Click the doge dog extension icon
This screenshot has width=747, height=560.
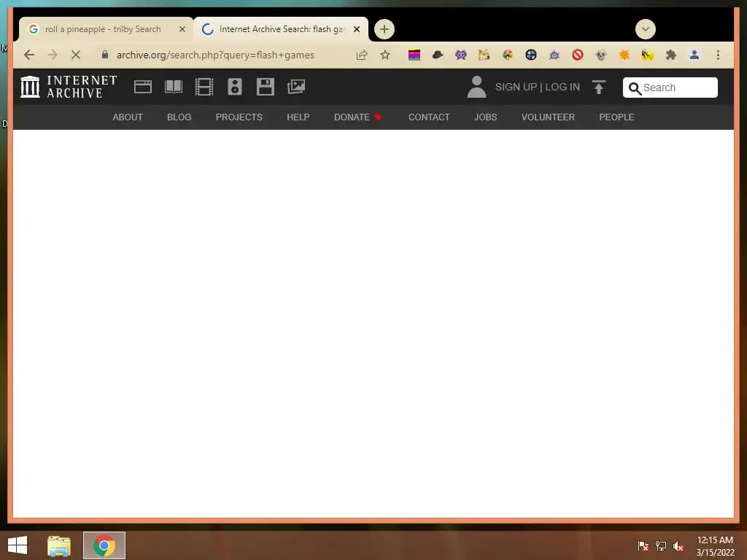(x=484, y=55)
